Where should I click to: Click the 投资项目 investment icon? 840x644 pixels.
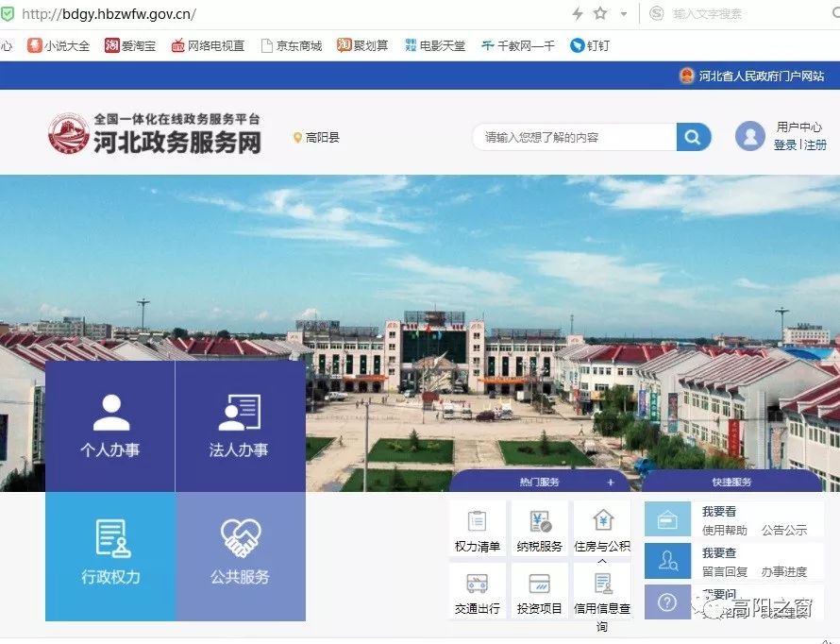click(x=540, y=584)
